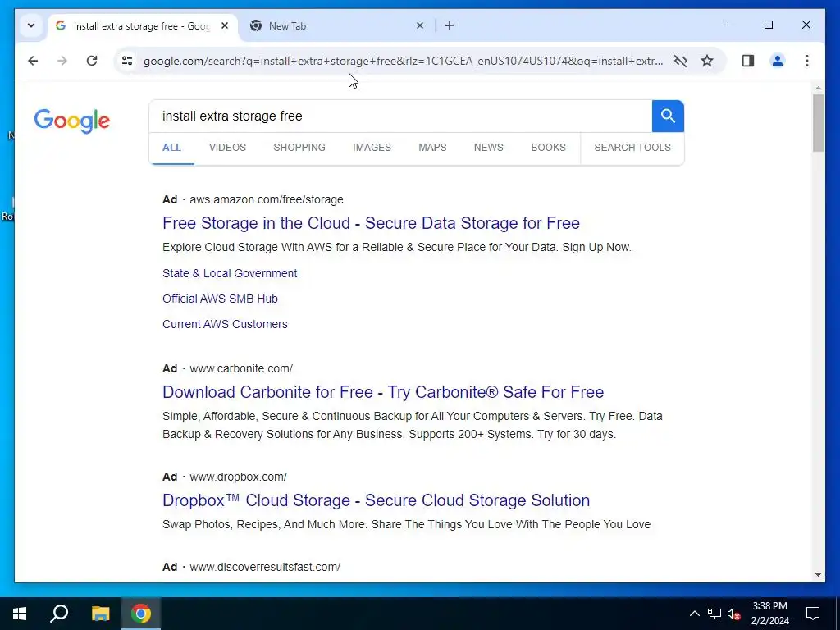Open Chrome side panel
The width and height of the screenshot is (840, 630).
click(x=747, y=61)
